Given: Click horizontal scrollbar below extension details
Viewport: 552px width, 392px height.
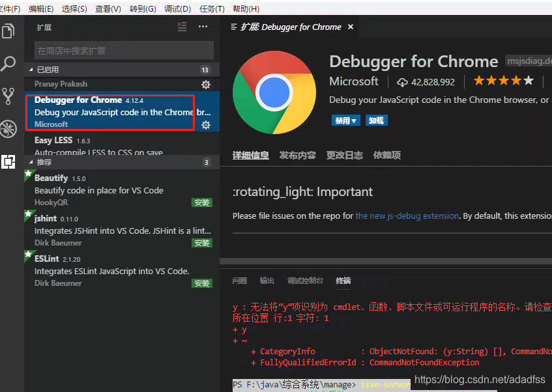Looking at the screenshot, I should 386,261.
